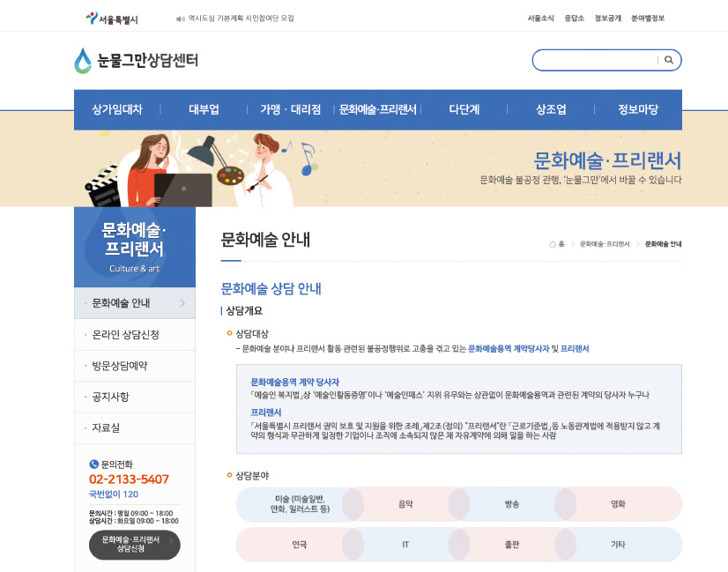Click the 프리랜서 heading in info box

[x=266, y=412]
